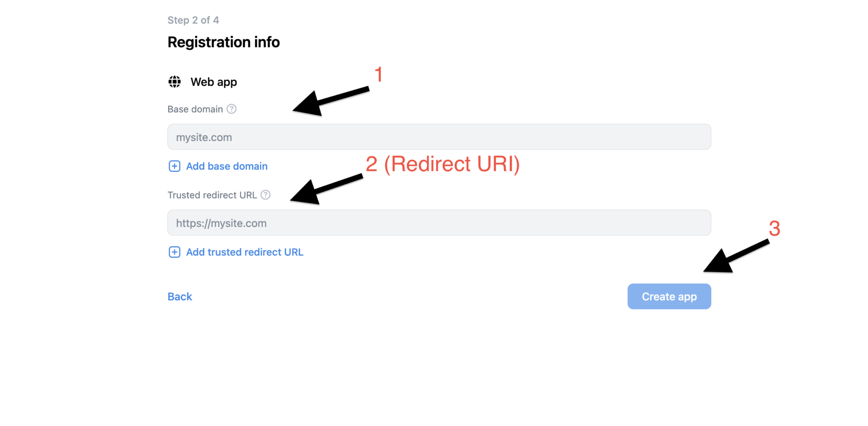Screen dimensions: 868x426
Task: Click the red number 3 annotation
Action: click(774, 229)
